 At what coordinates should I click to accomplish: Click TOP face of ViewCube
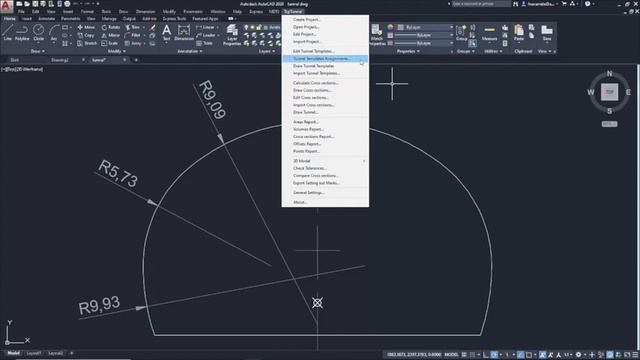(609, 92)
